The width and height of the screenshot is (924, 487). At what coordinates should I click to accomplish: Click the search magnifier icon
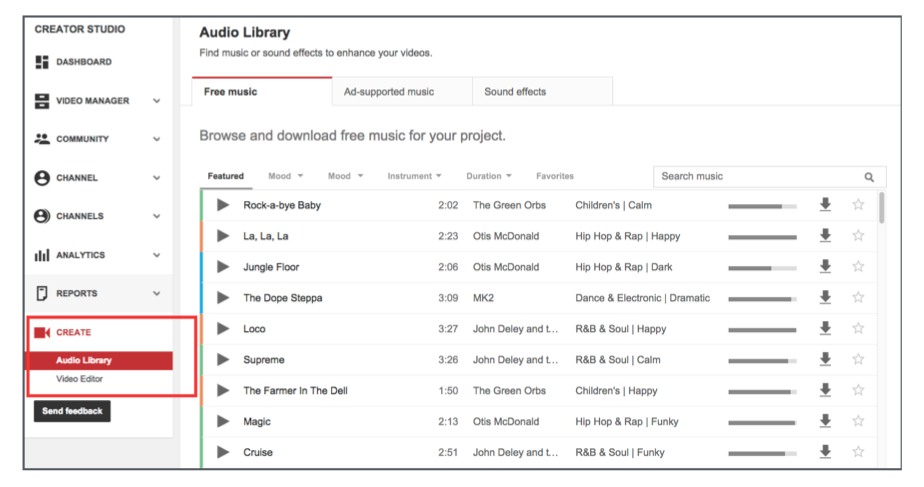869,177
